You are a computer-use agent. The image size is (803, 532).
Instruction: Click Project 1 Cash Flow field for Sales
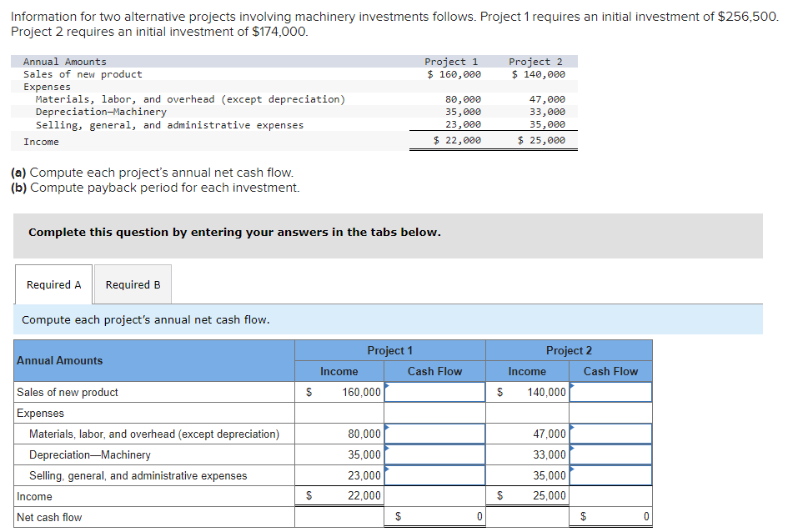(434, 392)
